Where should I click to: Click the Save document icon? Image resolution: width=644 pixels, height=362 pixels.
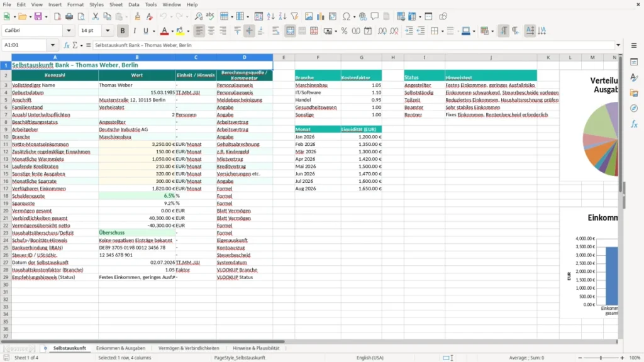point(38,16)
